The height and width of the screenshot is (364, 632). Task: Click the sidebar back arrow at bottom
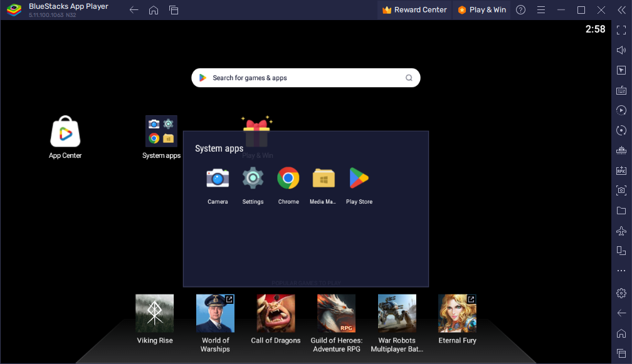[621, 313]
